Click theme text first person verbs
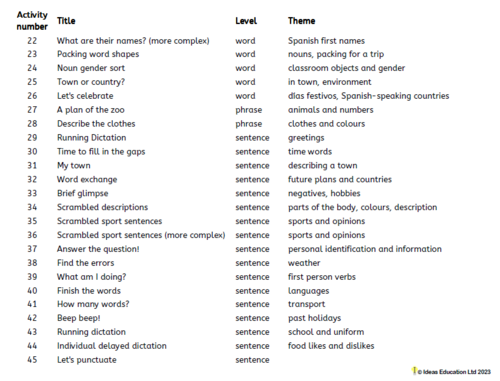The image size is (500, 381). point(322,277)
